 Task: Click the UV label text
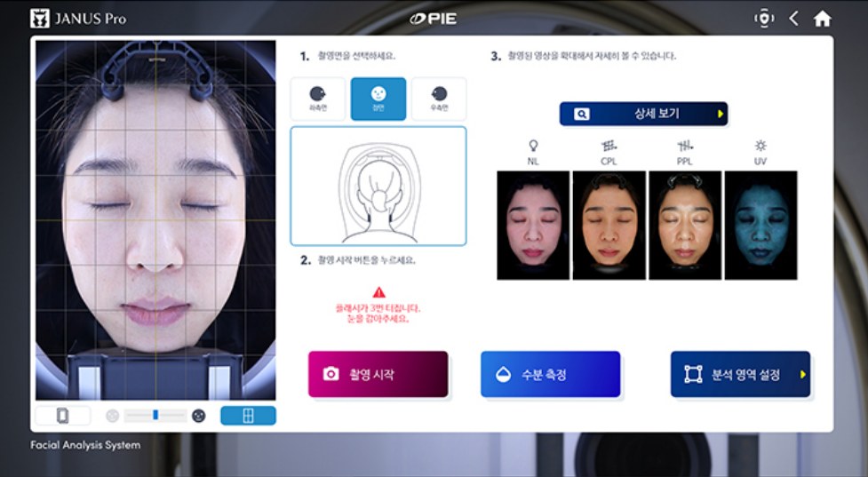tap(760, 162)
